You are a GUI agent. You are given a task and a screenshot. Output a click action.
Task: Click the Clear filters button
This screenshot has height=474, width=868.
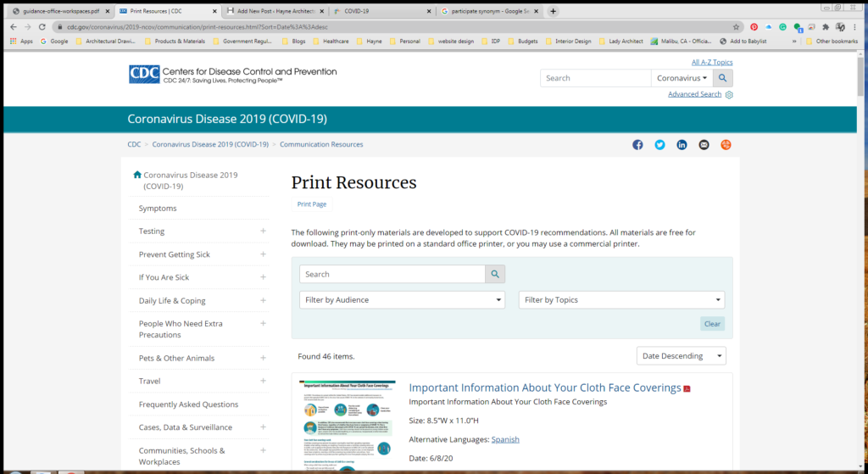point(712,324)
